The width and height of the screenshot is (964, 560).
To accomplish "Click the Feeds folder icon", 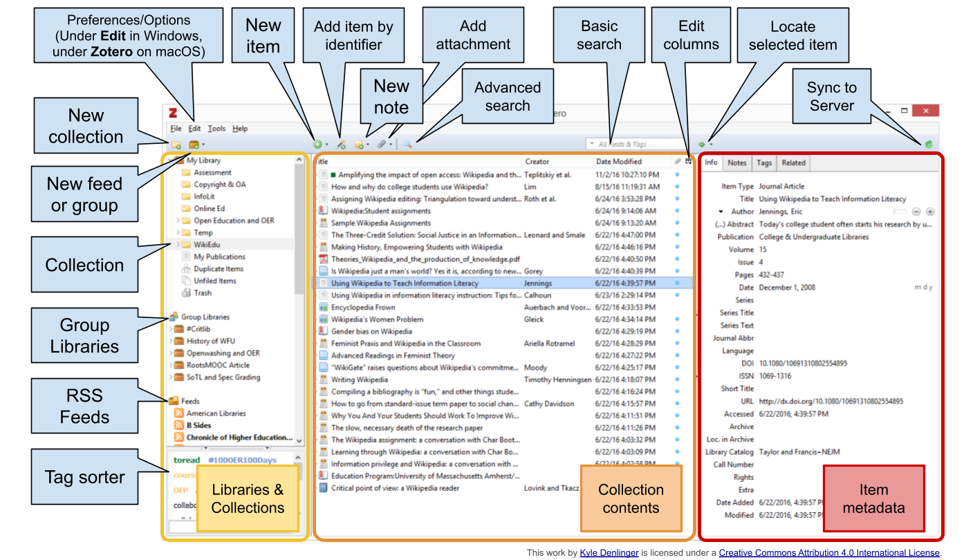I will click(174, 401).
